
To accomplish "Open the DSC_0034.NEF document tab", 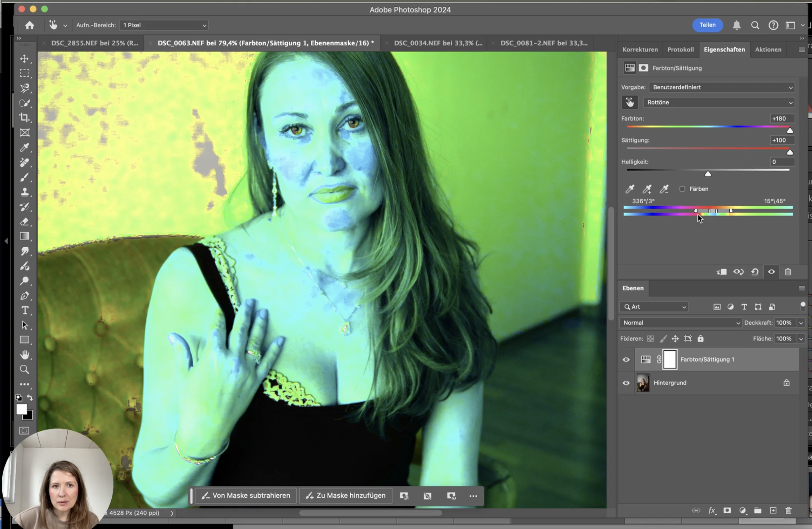I will pos(438,43).
